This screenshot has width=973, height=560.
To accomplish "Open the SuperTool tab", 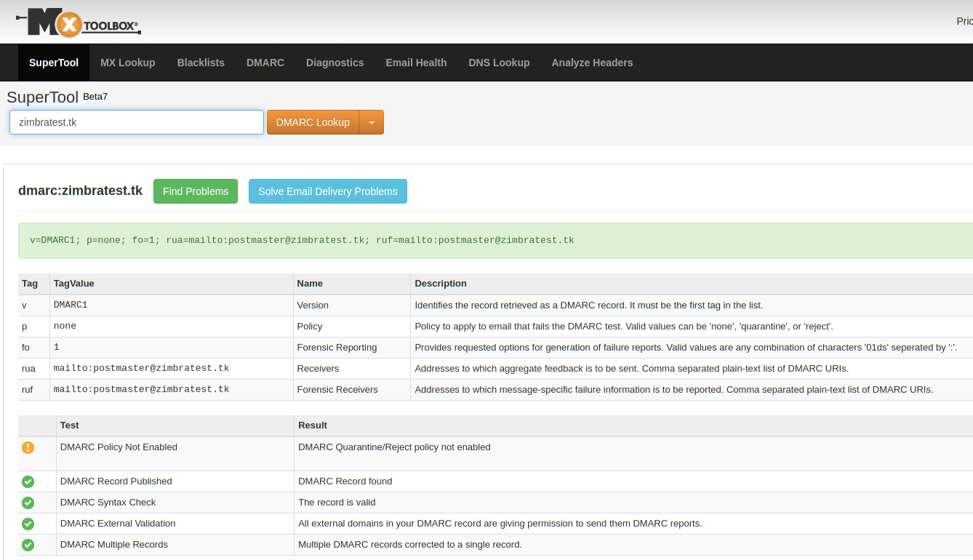I will coord(54,63).
